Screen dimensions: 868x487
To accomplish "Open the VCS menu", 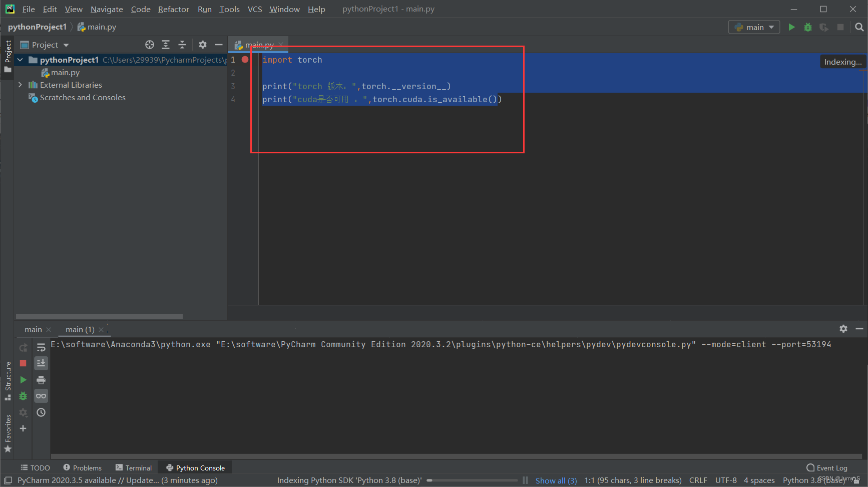I will click(255, 9).
